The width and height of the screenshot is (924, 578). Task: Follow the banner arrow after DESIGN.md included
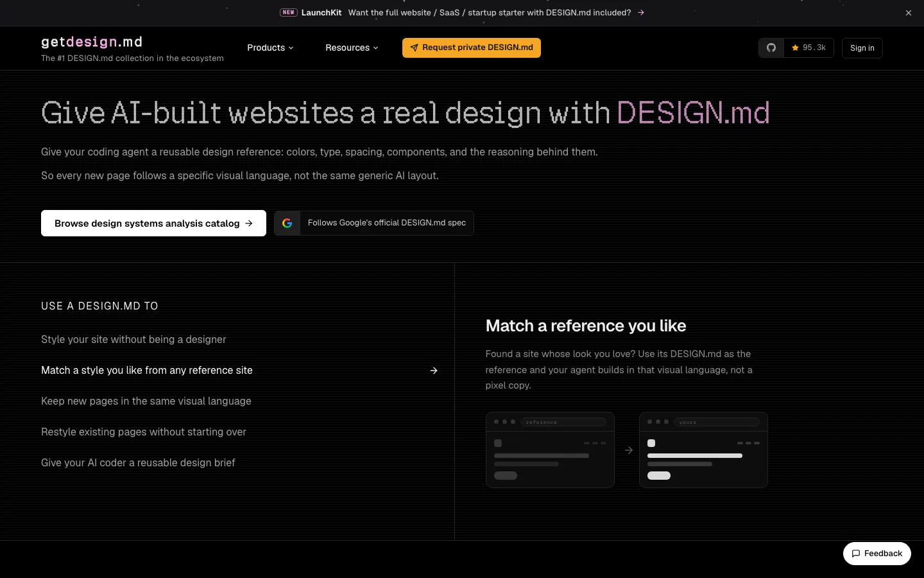click(640, 12)
